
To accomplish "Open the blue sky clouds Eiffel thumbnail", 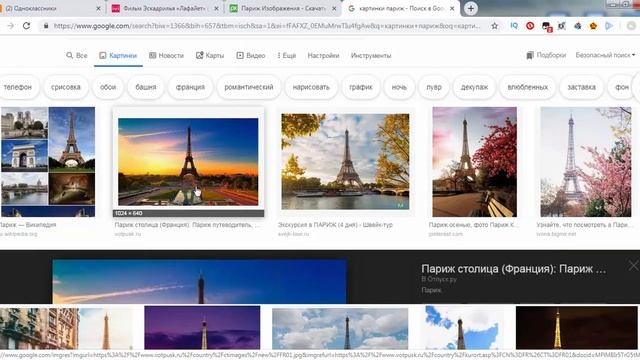I will (x=462, y=327).
